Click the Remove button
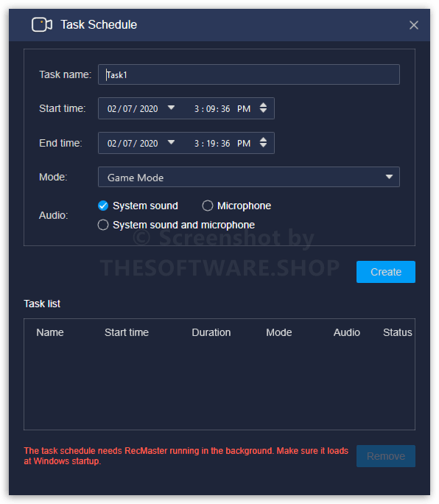 pyautogui.click(x=386, y=456)
